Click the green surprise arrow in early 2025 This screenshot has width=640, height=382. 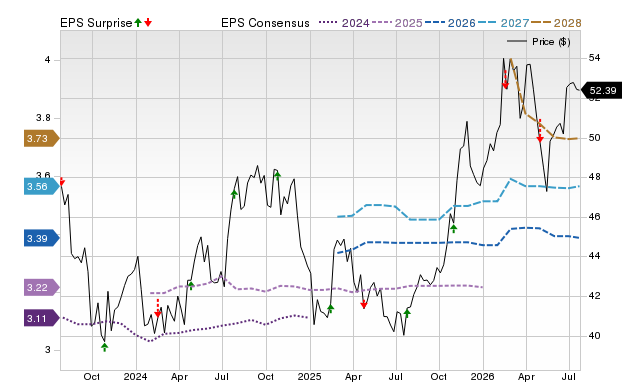point(331,309)
